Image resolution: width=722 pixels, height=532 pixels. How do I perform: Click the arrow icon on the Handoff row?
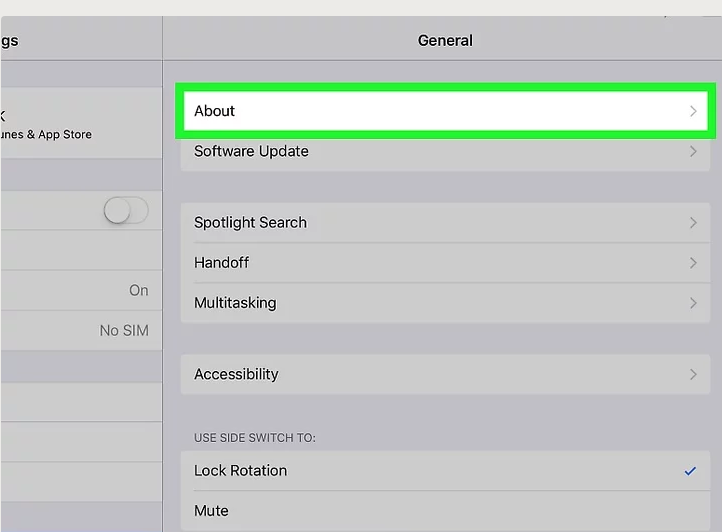(693, 263)
